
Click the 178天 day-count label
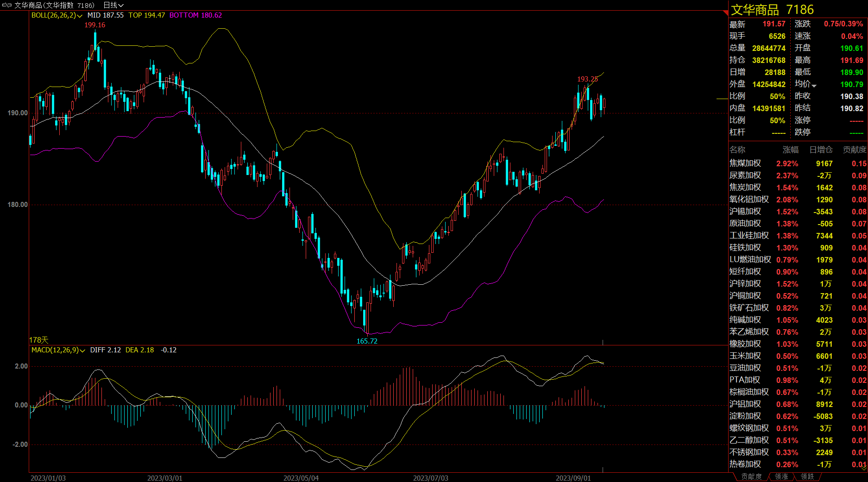(x=39, y=340)
